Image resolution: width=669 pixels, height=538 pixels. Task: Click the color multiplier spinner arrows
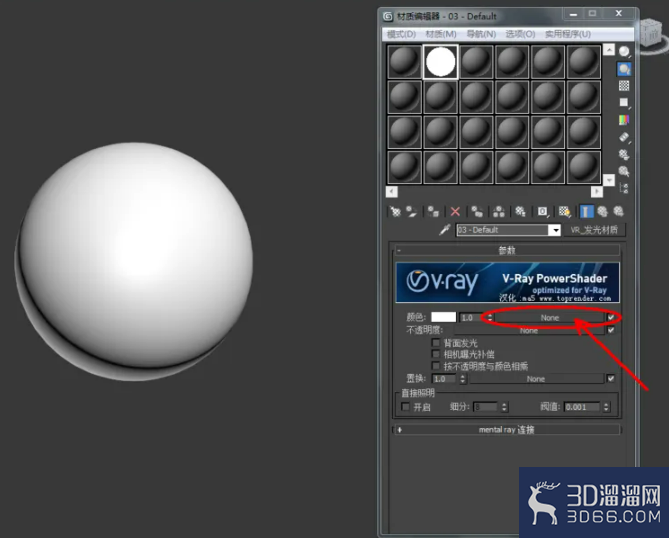pyautogui.click(x=490, y=317)
